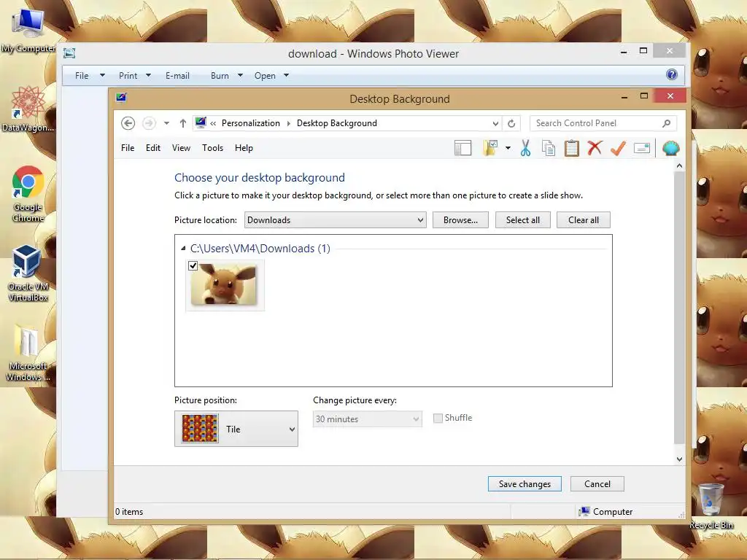Image resolution: width=747 pixels, height=560 pixels.
Task: Click the Classic Shell seashell icon
Action: 671,148
